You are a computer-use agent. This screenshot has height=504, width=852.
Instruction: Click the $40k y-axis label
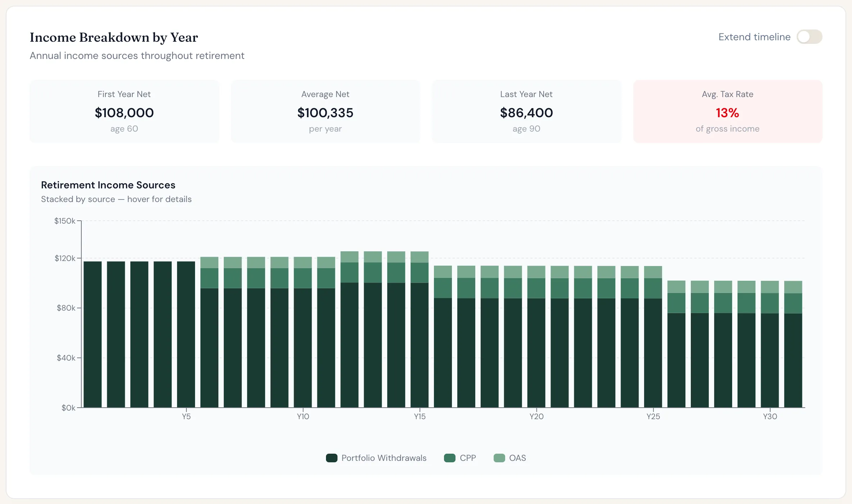(x=66, y=358)
